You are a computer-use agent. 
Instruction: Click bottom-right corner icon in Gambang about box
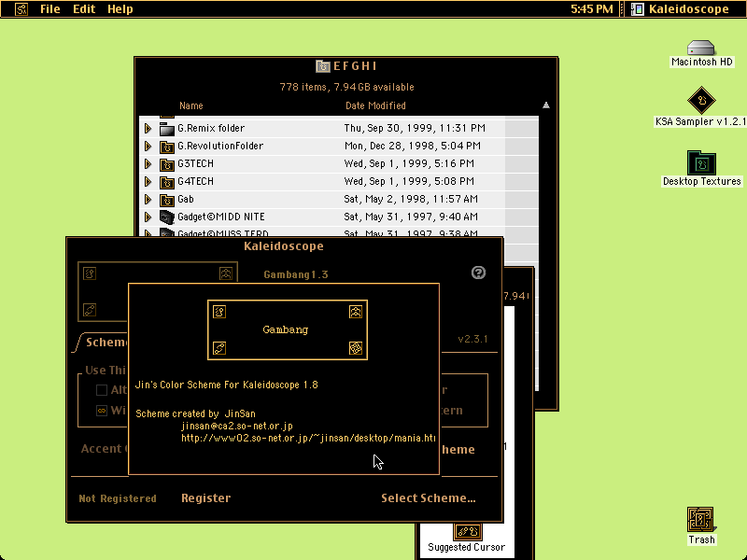356,348
